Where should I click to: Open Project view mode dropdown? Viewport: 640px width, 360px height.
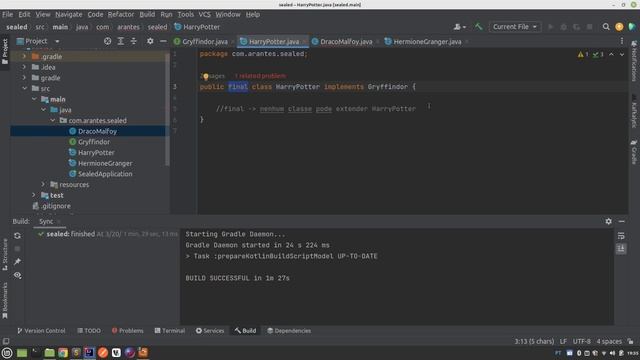pyautogui.click(x=38, y=41)
